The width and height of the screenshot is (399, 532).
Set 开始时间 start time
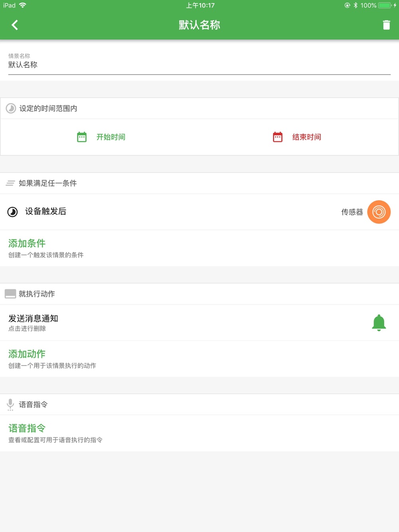click(111, 137)
